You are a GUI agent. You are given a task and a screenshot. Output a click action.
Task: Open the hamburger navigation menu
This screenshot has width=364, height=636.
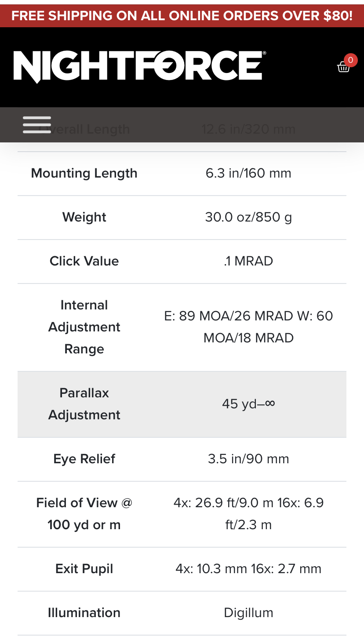coord(37,125)
